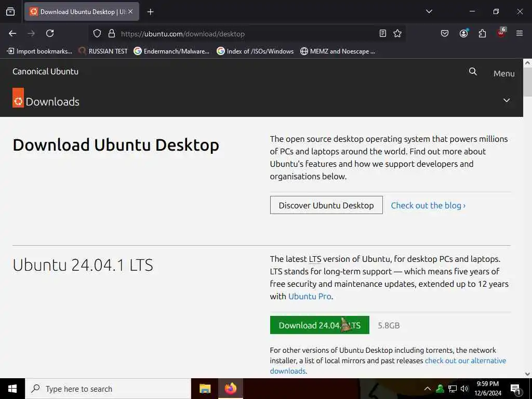Open the Extensions puzzle icon
The width and height of the screenshot is (532, 399).
(x=482, y=33)
